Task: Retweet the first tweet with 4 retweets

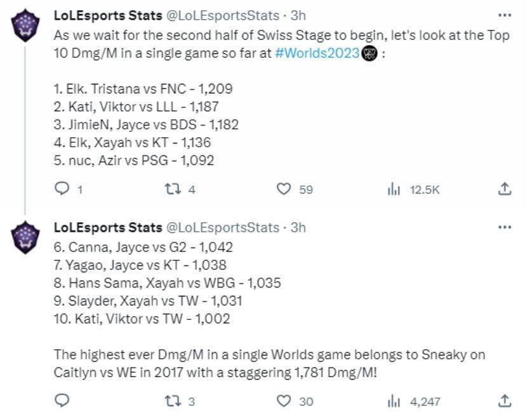Action: point(173,189)
